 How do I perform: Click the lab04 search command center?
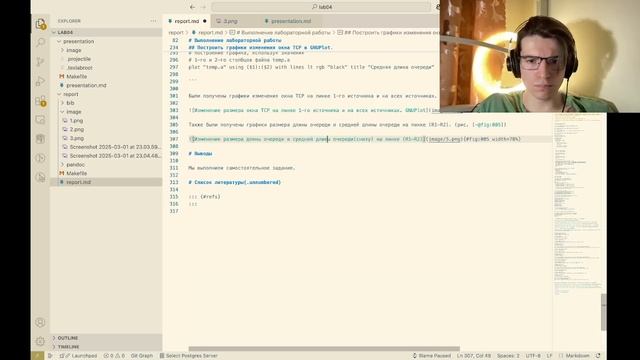click(321, 7)
